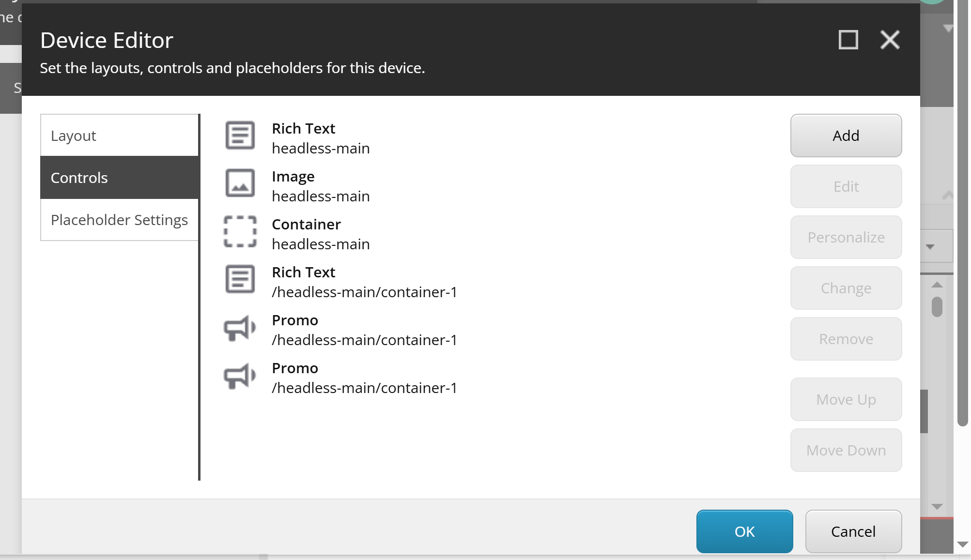Click the dashed Container icon
971x560 pixels.
240,231
